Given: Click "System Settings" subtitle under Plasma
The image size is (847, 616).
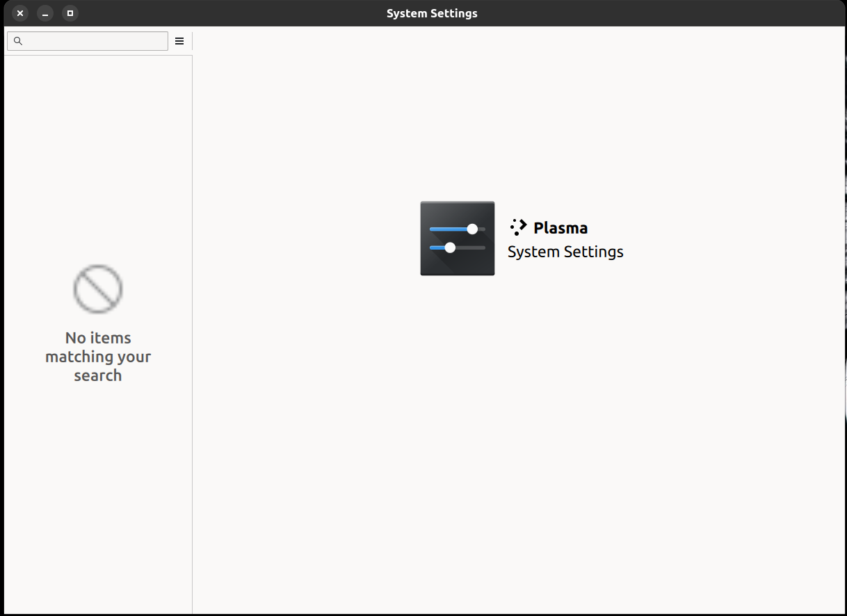Looking at the screenshot, I should (565, 252).
